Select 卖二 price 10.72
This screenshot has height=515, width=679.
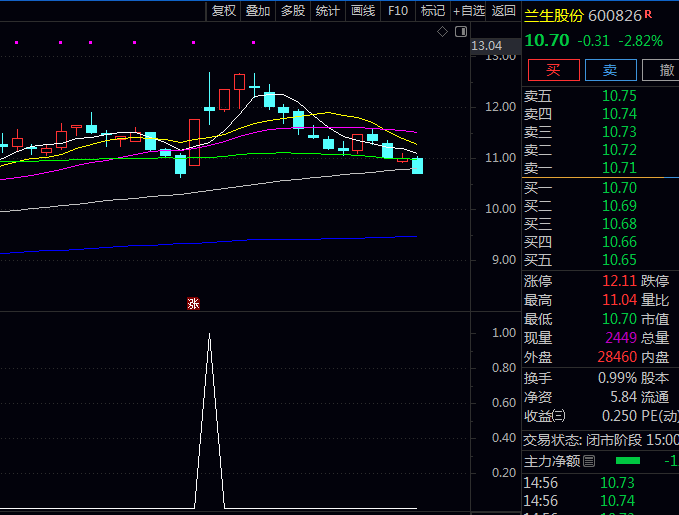click(619, 150)
